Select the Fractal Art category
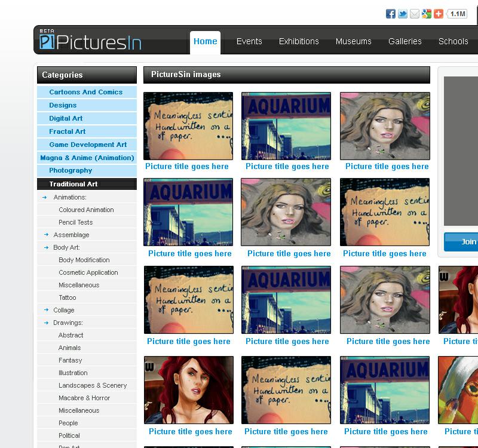This screenshot has height=448, width=478. [x=87, y=131]
